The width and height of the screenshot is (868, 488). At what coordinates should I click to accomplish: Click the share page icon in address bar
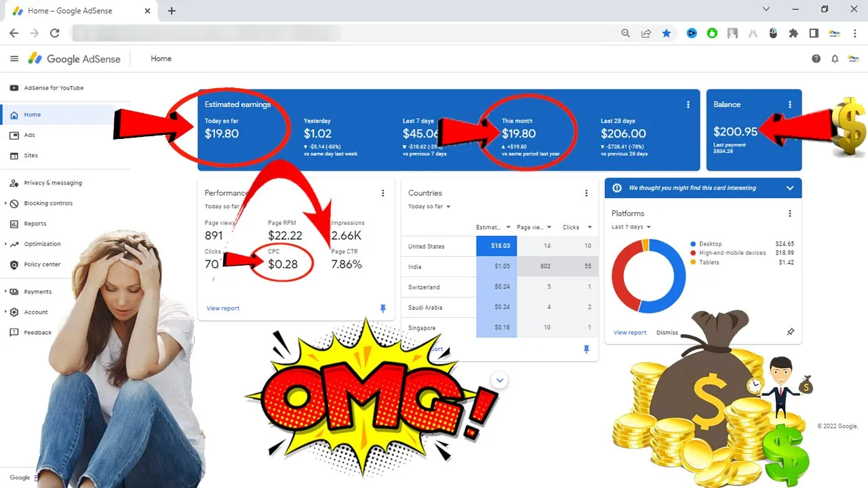tap(646, 33)
